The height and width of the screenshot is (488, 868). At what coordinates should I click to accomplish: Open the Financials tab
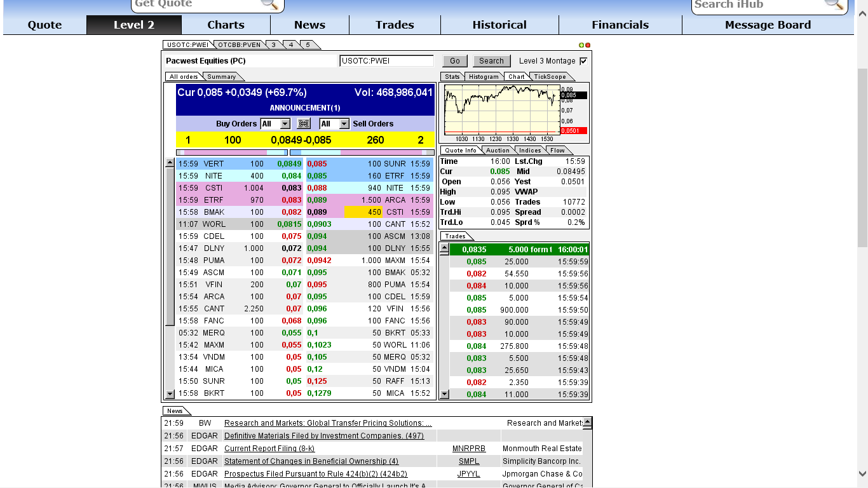620,25
